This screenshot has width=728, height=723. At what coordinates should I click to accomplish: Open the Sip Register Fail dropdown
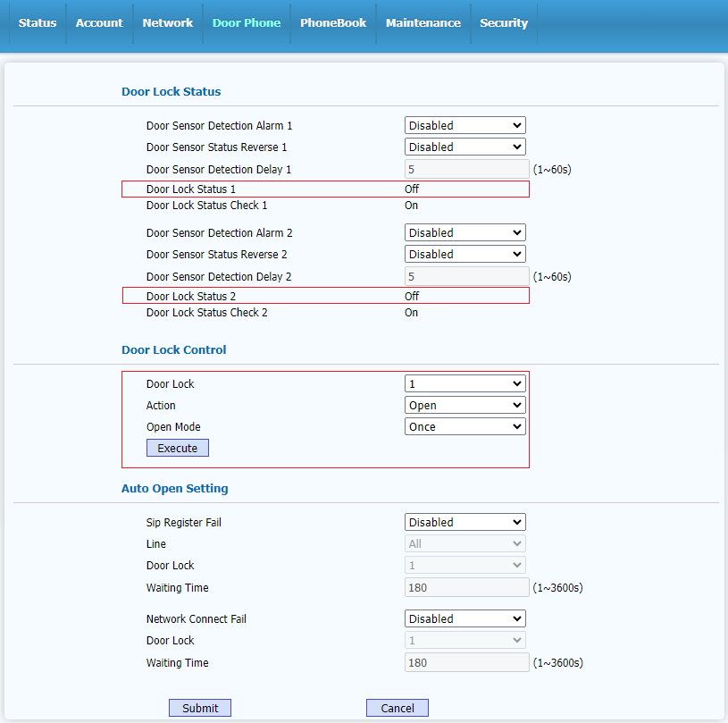tap(464, 523)
